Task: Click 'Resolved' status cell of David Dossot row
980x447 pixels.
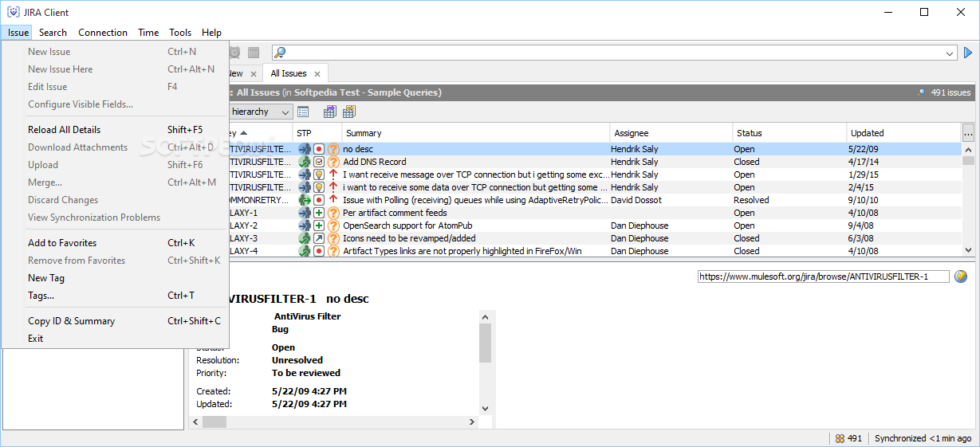Action: (751, 200)
